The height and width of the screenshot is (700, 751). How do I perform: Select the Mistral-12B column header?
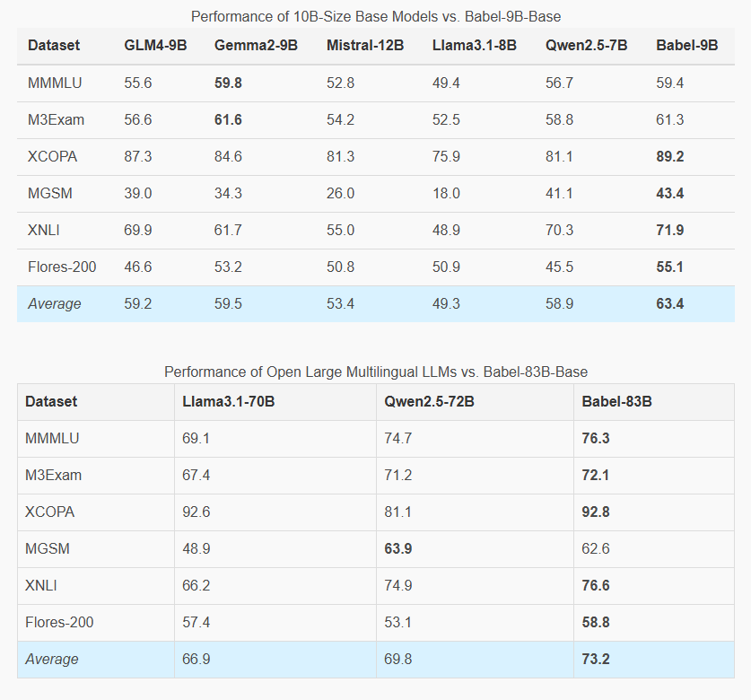pyautogui.click(x=365, y=46)
